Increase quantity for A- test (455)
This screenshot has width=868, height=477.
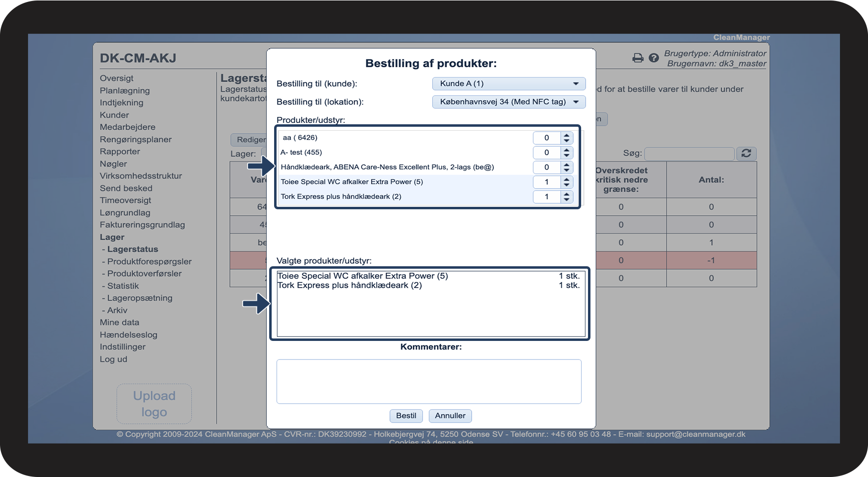tap(567, 150)
